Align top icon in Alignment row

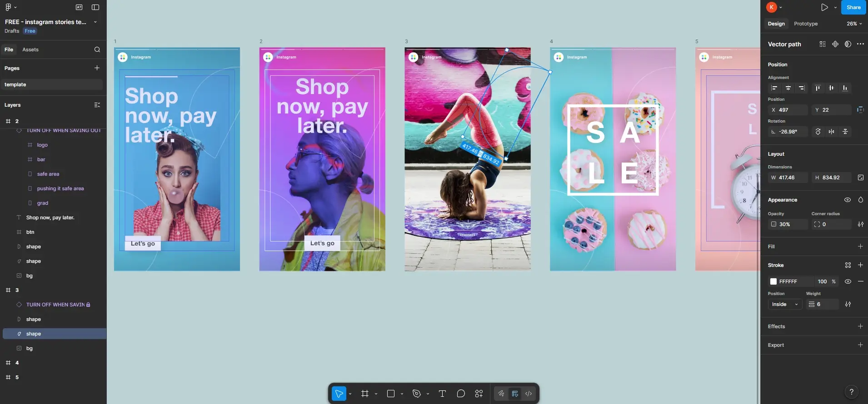tap(818, 88)
